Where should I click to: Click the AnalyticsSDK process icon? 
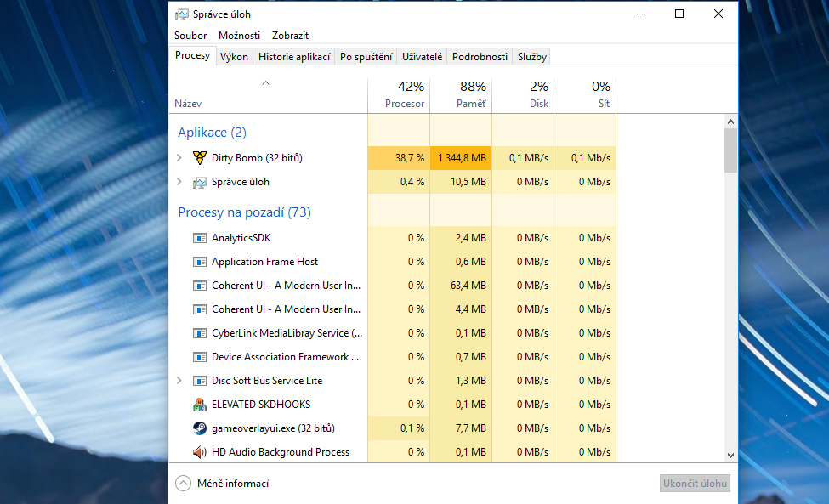199,238
